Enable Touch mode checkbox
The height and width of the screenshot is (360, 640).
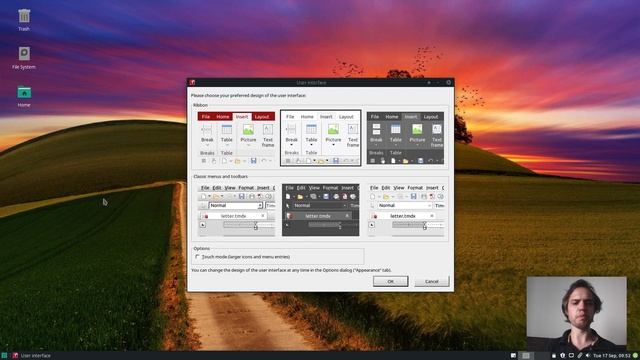(x=198, y=257)
